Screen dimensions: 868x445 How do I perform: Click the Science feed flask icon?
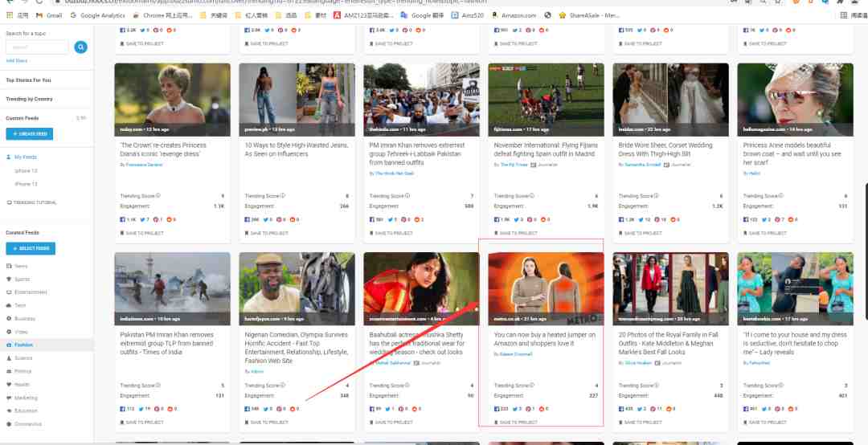[x=9, y=358]
